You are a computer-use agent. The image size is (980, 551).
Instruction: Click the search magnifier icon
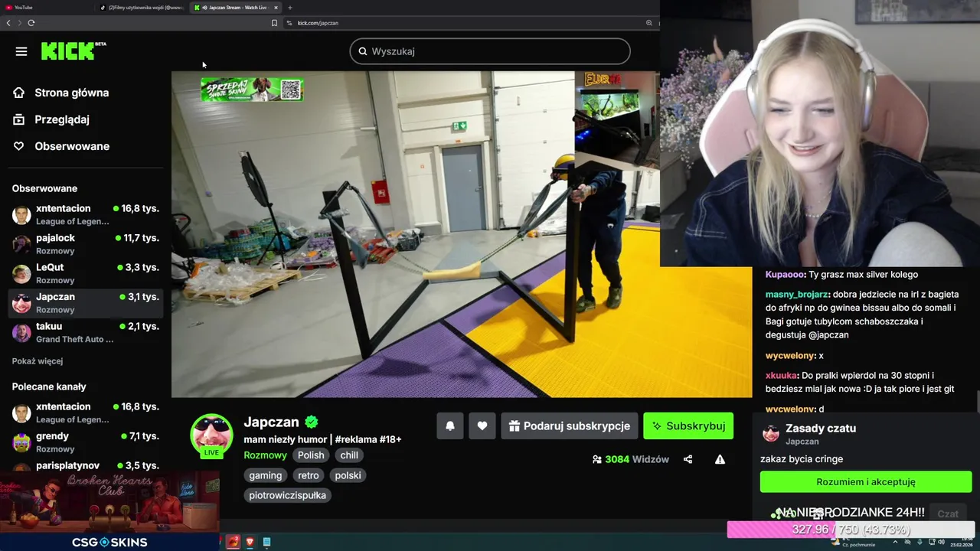click(363, 51)
